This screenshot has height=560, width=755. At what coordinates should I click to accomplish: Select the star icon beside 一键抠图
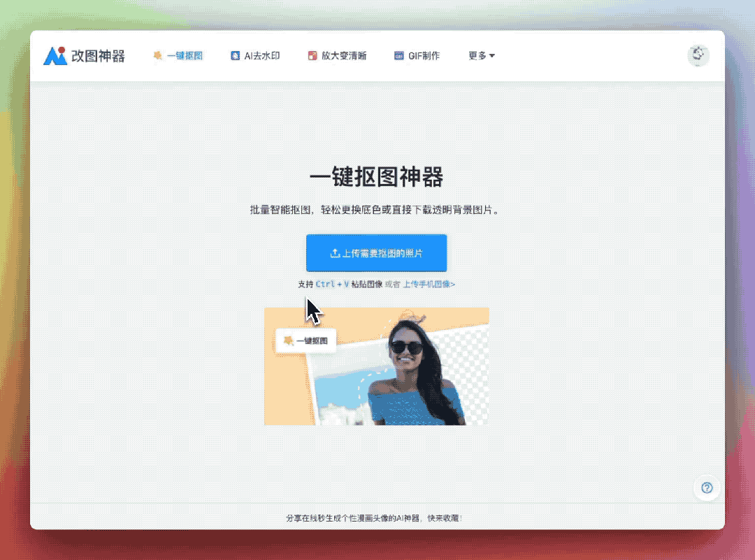coord(157,55)
